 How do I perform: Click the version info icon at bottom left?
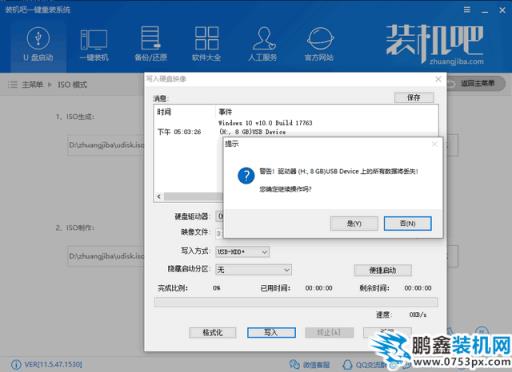[16, 365]
